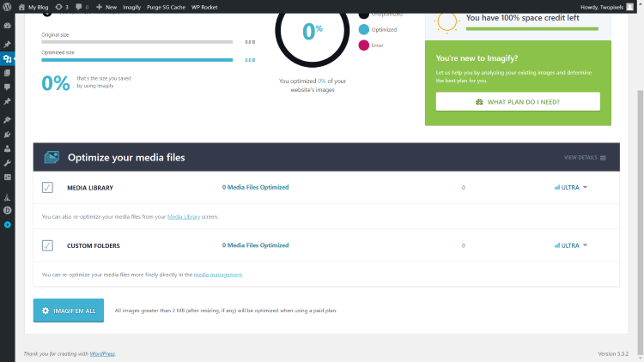The width and height of the screenshot is (644, 362).
Task: Click bars icon beside Media Library ULTRA
Action: [x=557, y=188]
